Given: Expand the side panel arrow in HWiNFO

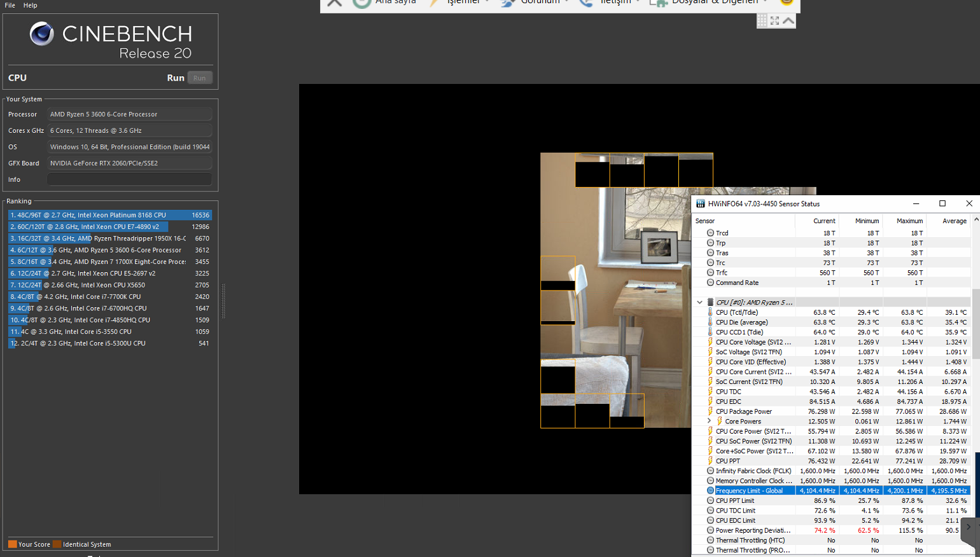Looking at the screenshot, I should point(969,526).
